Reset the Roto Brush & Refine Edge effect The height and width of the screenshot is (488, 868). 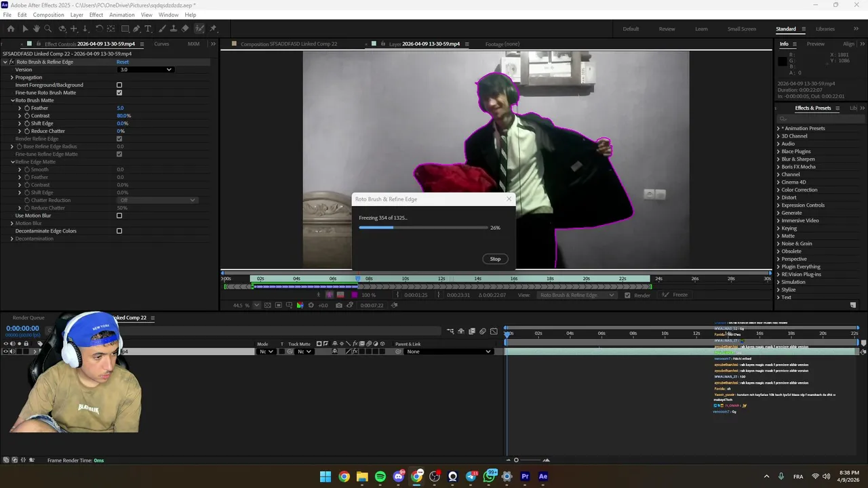(123, 62)
